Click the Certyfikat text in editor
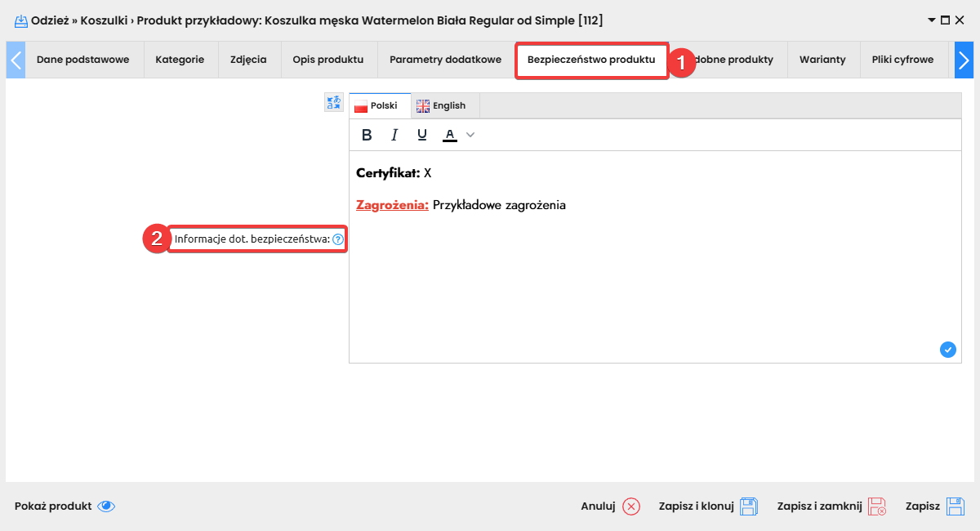This screenshot has height=531, width=980. (388, 173)
